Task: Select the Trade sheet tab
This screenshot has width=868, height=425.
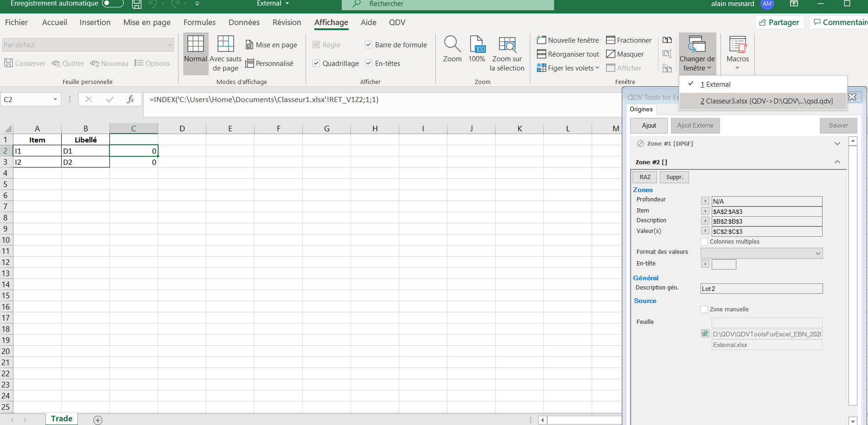Action: tap(62, 419)
